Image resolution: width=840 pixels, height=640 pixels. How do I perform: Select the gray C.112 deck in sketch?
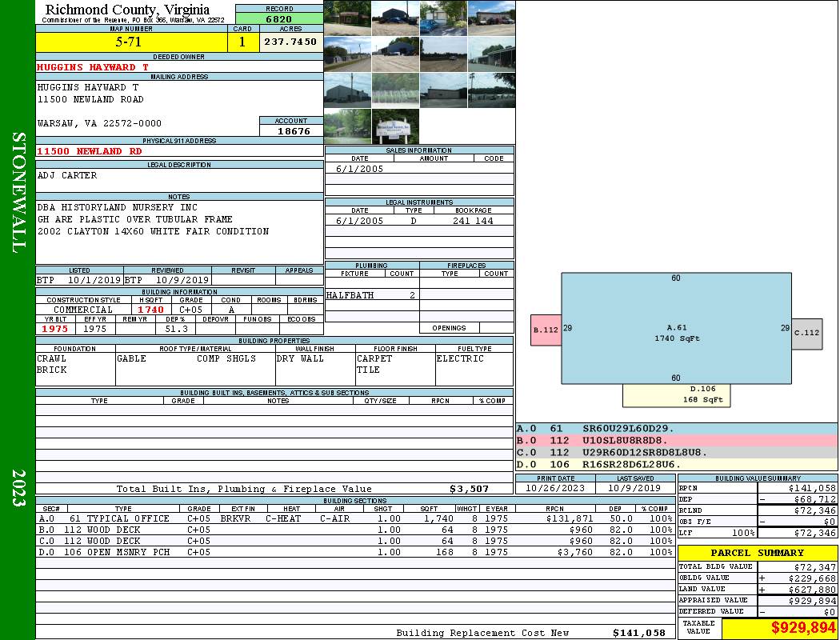click(807, 333)
